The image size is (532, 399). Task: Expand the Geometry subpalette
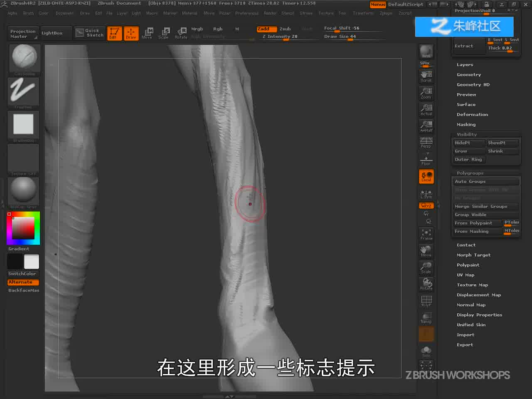[469, 75]
